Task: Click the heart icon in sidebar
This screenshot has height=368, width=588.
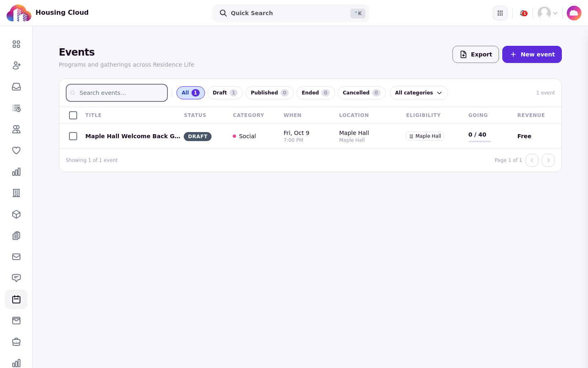Action: [16, 150]
